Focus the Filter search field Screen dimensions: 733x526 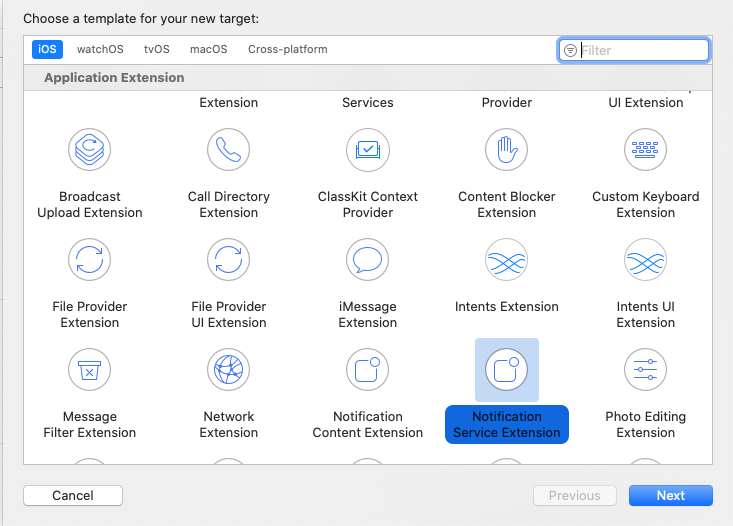634,50
